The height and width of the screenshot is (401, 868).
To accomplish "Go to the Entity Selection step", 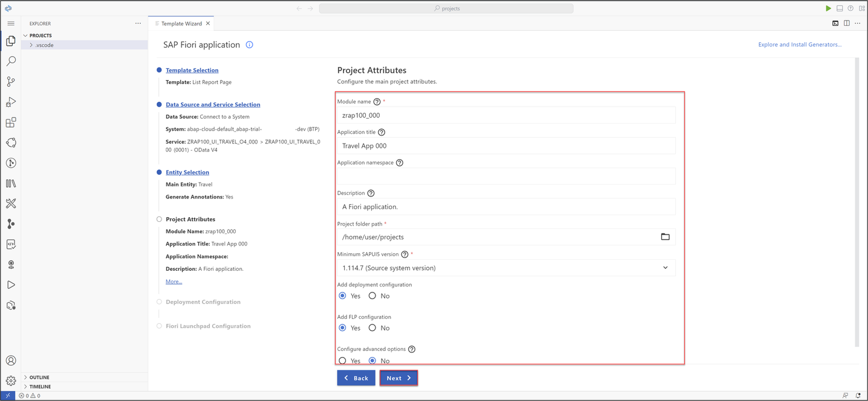I will [x=187, y=172].
